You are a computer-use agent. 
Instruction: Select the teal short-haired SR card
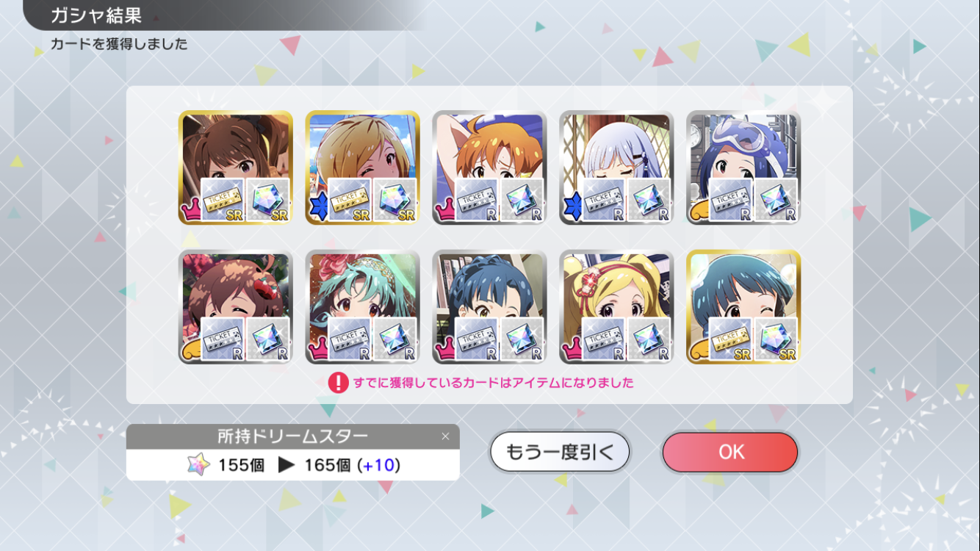click(743, 307)
